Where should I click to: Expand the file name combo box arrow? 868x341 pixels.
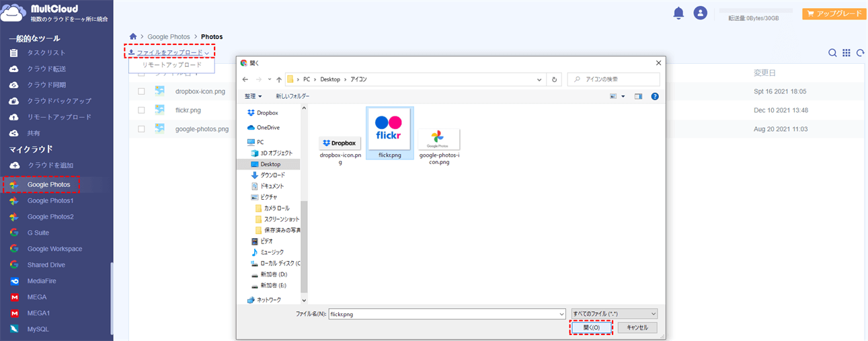tap(561, 314)
